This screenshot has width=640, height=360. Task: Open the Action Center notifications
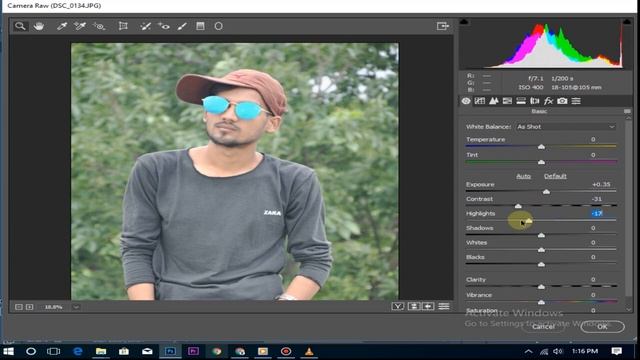616,351
